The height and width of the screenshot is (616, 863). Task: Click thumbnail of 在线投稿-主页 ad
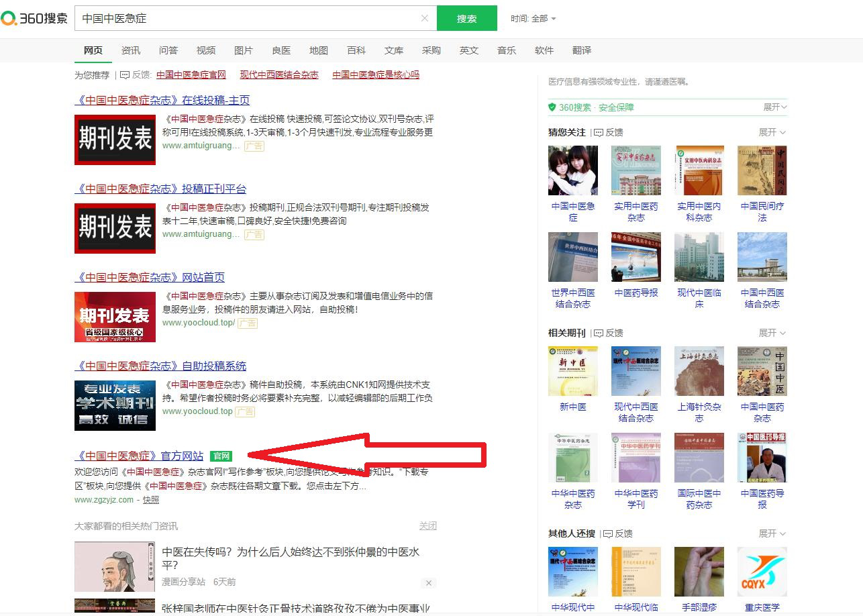[x=115, y=140]
